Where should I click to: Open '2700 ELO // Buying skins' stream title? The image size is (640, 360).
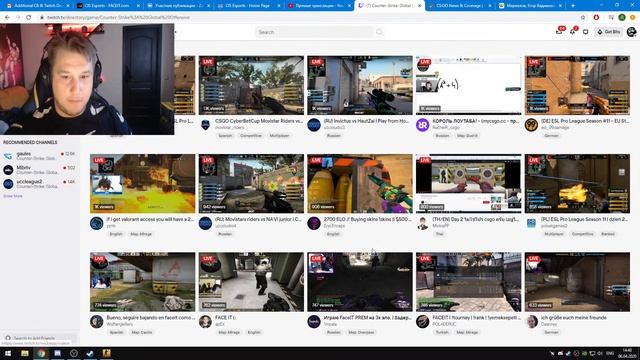click(x=367, y=219)
